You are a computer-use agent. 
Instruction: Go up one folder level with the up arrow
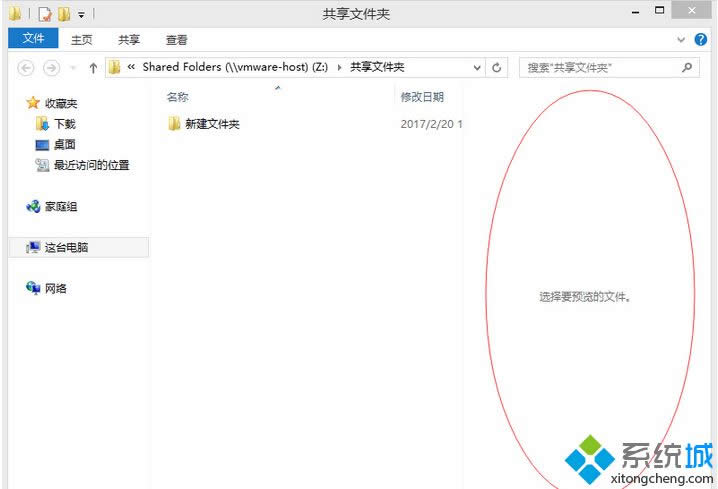(93, 68)
